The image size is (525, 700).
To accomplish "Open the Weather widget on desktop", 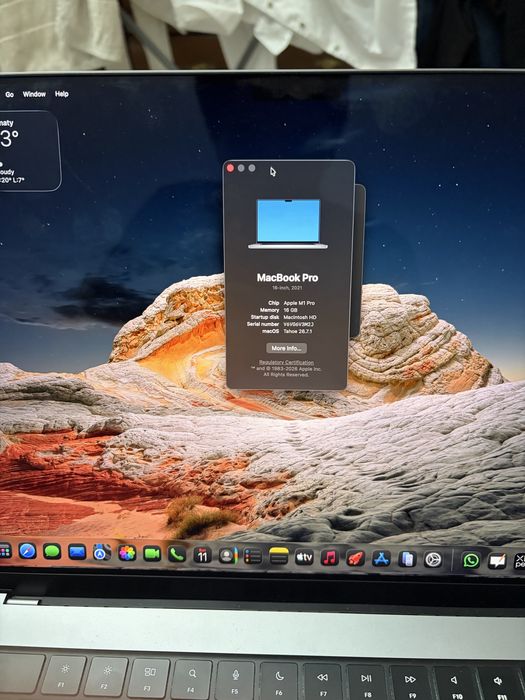I will pyautogui.click(x=28, y=151).
